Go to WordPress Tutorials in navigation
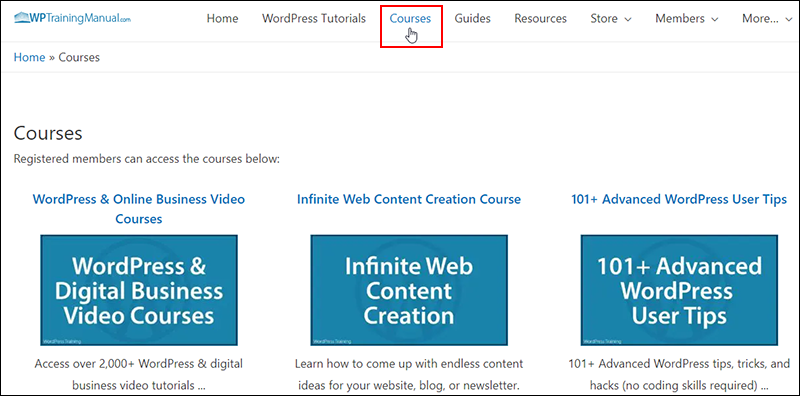The height and width of the screenshot is (396, 800). point(314,19)
